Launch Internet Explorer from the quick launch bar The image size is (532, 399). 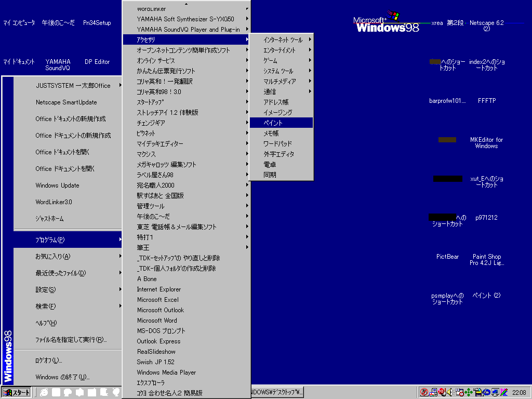44,392
